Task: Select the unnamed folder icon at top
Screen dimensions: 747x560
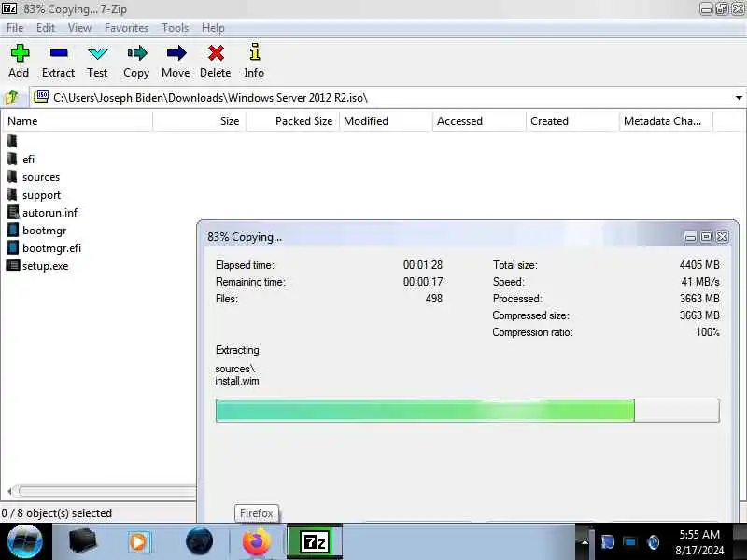Action: coord(12,141)
